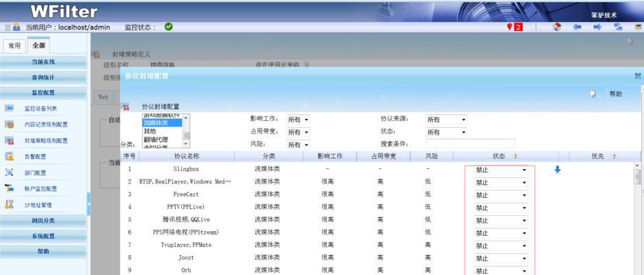Open the 风险 filter dropdown
This screenshot has height=275, width=644.
click(x=298, y=144)
